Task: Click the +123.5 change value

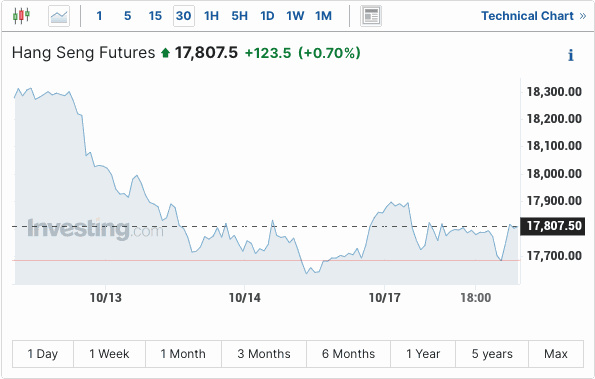Action: click(x=268, y=53)
